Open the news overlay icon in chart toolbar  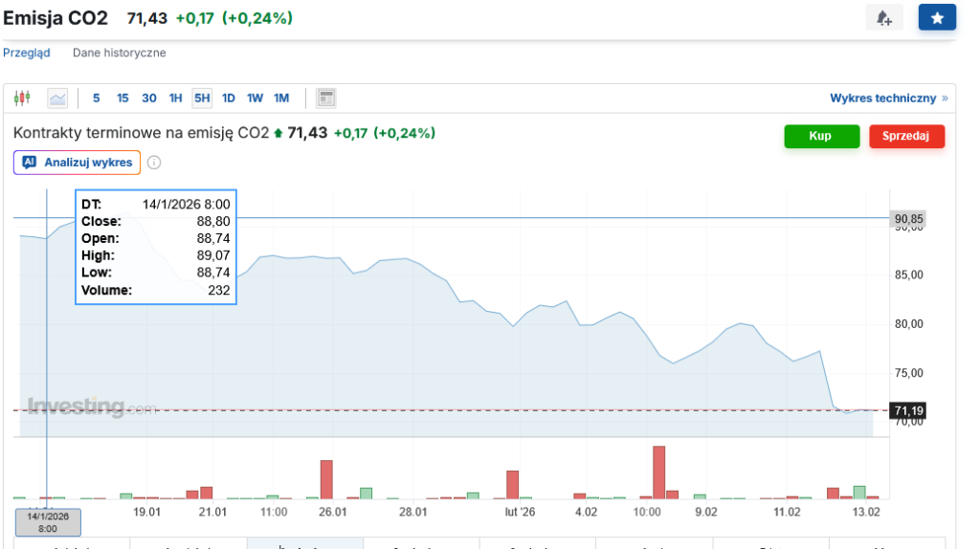click(x=326, y=98)
